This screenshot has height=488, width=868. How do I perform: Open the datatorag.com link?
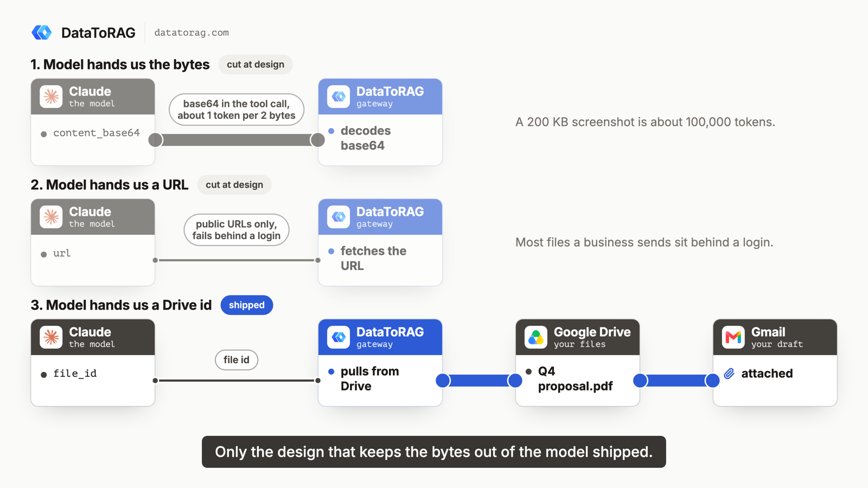tap(192, 33)
